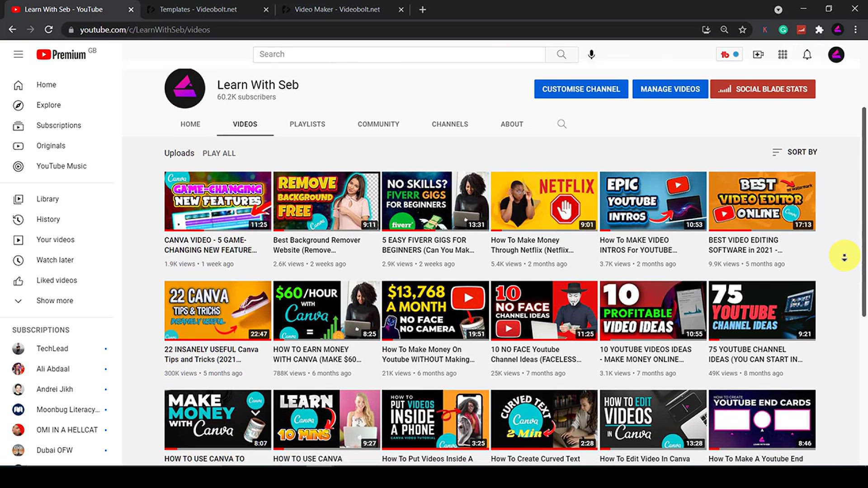Image resolution: width=868 pixels, height=488 pixels.
Task: Open Watch later in sidebar
Action: click(57, 260)
